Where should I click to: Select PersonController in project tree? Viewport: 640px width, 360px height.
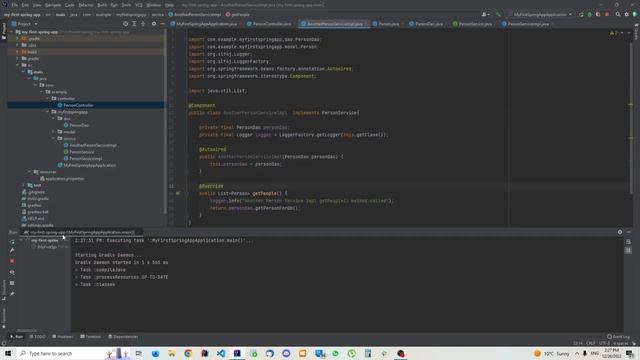tap(78, 105)
